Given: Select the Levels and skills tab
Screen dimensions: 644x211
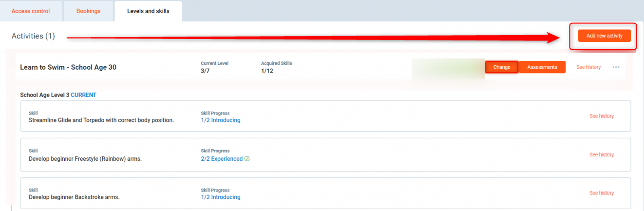Looking at the screenshot, I should [148, 11].
